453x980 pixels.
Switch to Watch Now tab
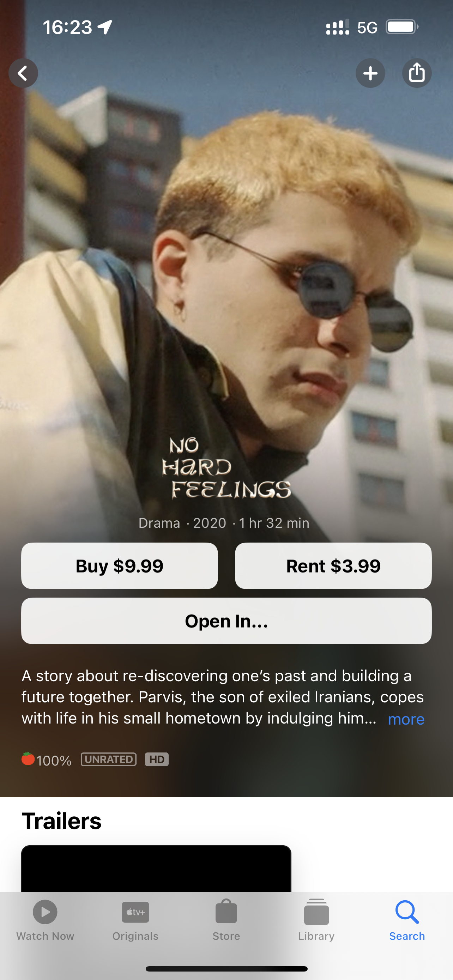click(x=45, y=920)
